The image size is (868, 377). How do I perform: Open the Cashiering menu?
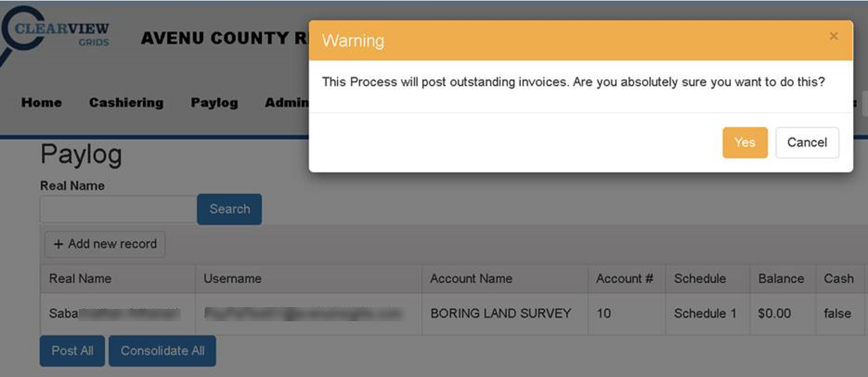(126, 103)
